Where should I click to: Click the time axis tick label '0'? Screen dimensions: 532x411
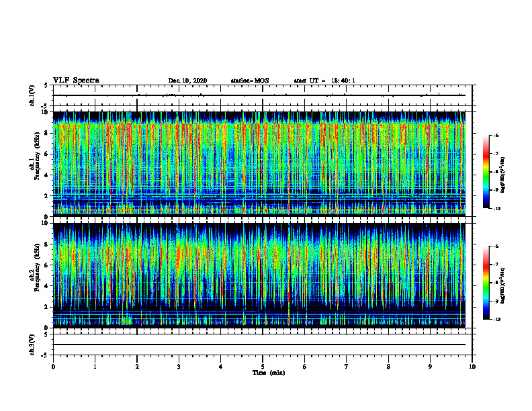pos(53,367)
